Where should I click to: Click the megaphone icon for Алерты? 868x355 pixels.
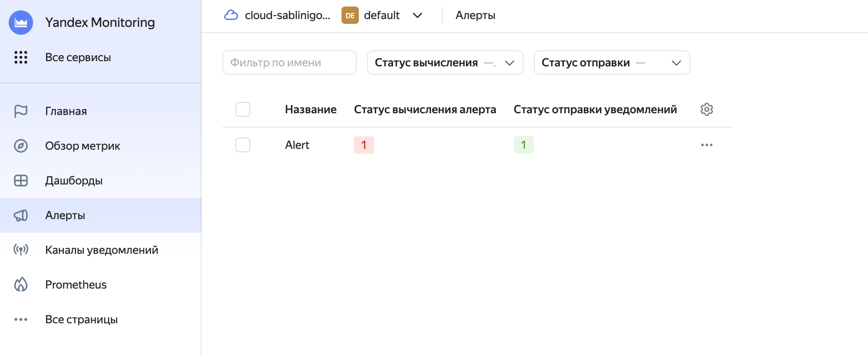21,215
